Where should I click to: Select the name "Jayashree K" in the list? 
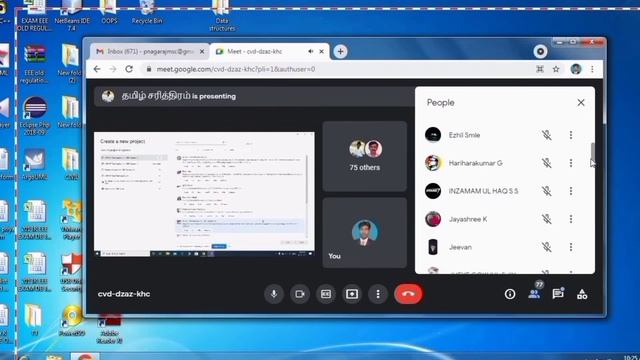point(468,219)
